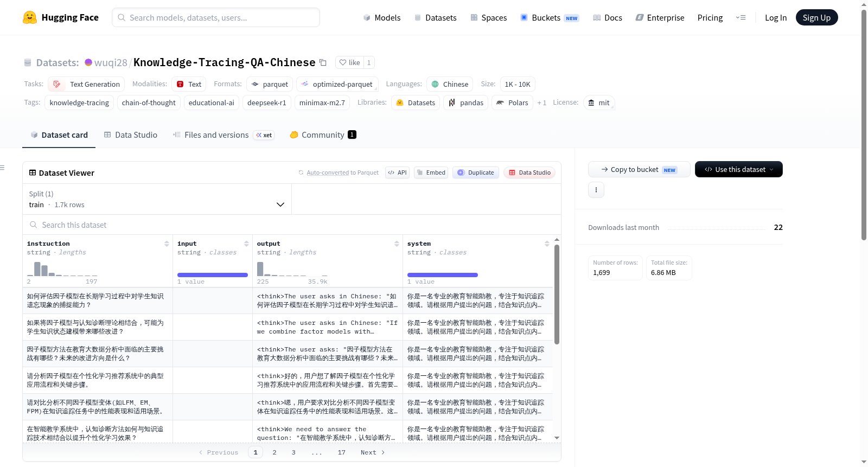Open the more navigation menu icon
The height and width of the screenshot is (467, 868).
click(741, 17)
